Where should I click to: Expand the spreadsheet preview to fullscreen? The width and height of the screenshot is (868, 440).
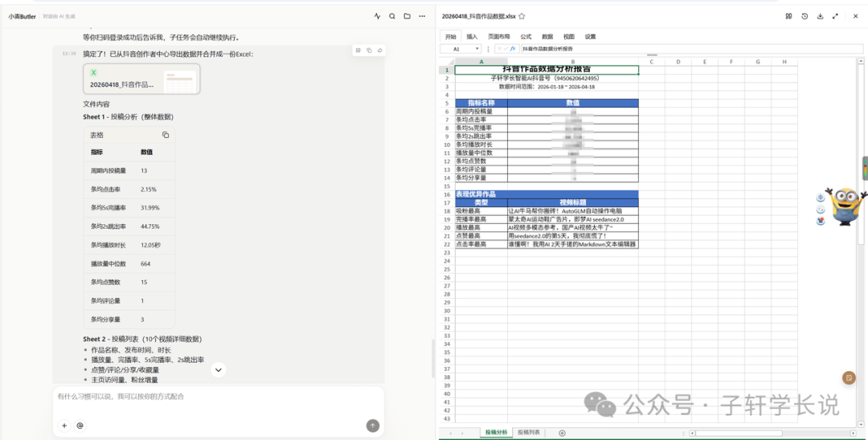tap(835, 17)
